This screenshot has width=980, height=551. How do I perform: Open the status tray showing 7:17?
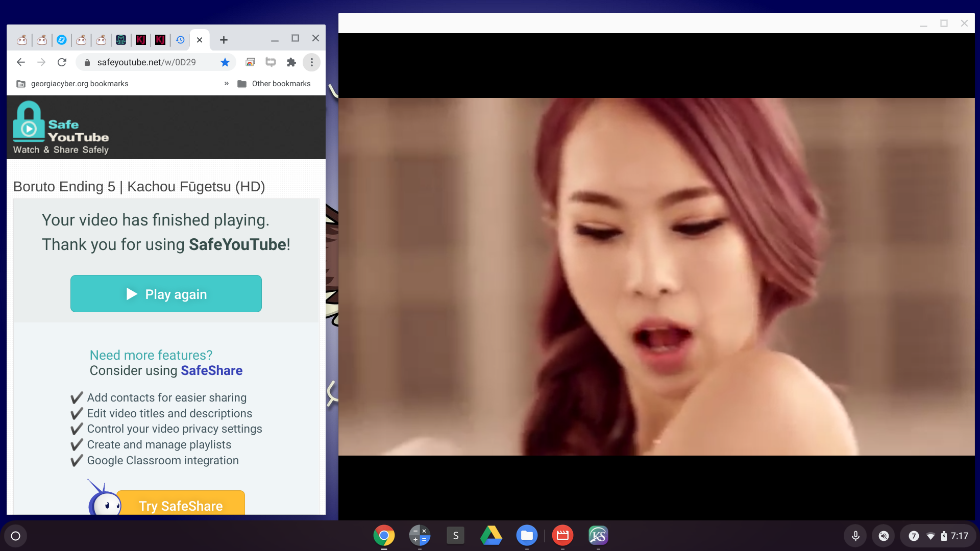pos(938,536)
